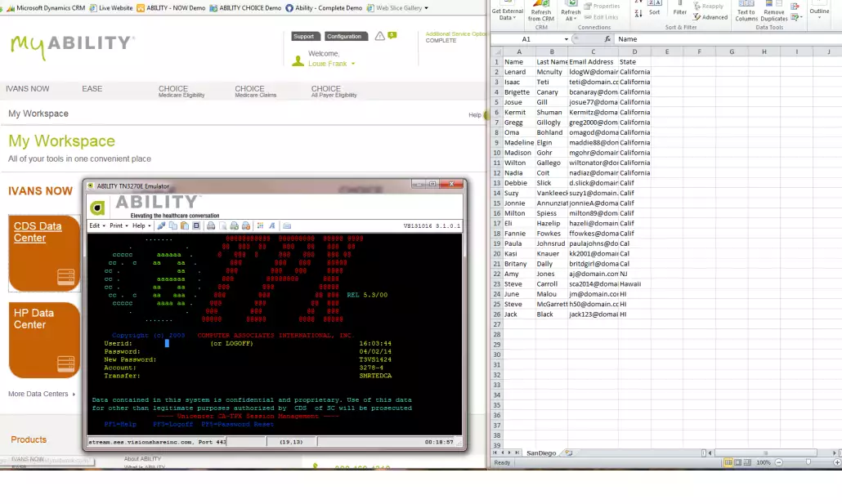Click the first printer icon in emulator toolbar
The height and width of the screenshot is (504, 842).
pos(211,225)
